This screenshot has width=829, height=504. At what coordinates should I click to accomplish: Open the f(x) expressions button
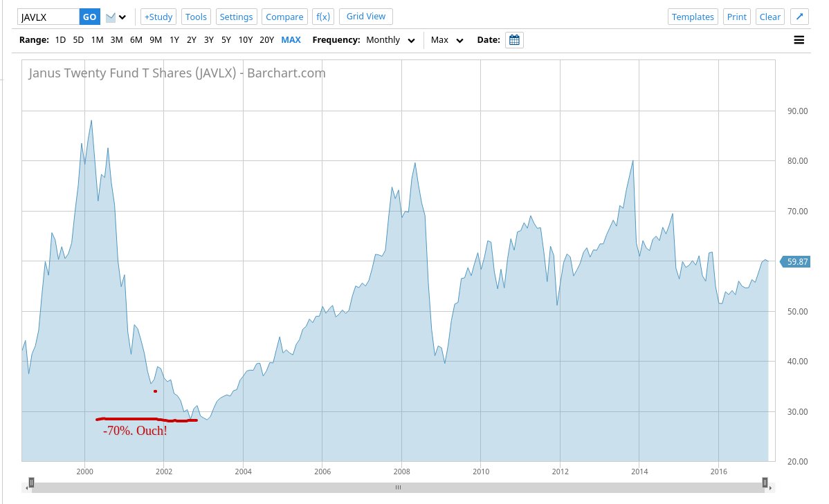tap(323, 17)
